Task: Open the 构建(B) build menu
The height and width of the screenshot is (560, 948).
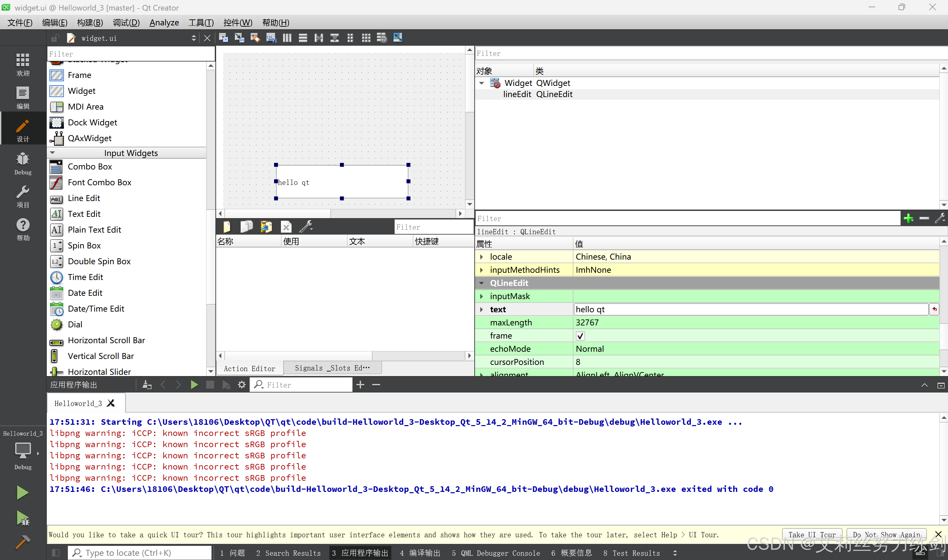Action: click(90, 23)
